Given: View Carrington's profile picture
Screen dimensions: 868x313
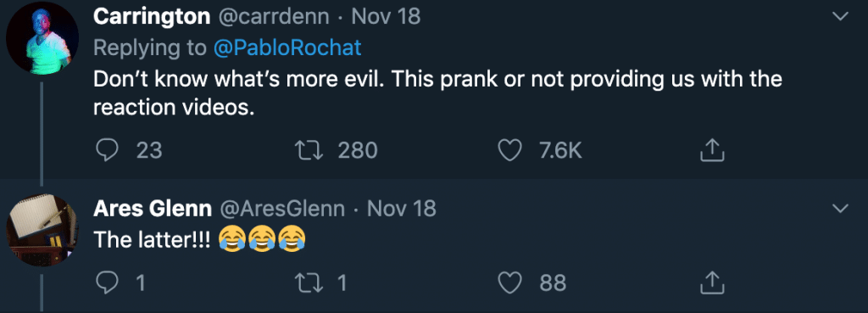Looking at the screenshot, I should click(x=42, y=38).
